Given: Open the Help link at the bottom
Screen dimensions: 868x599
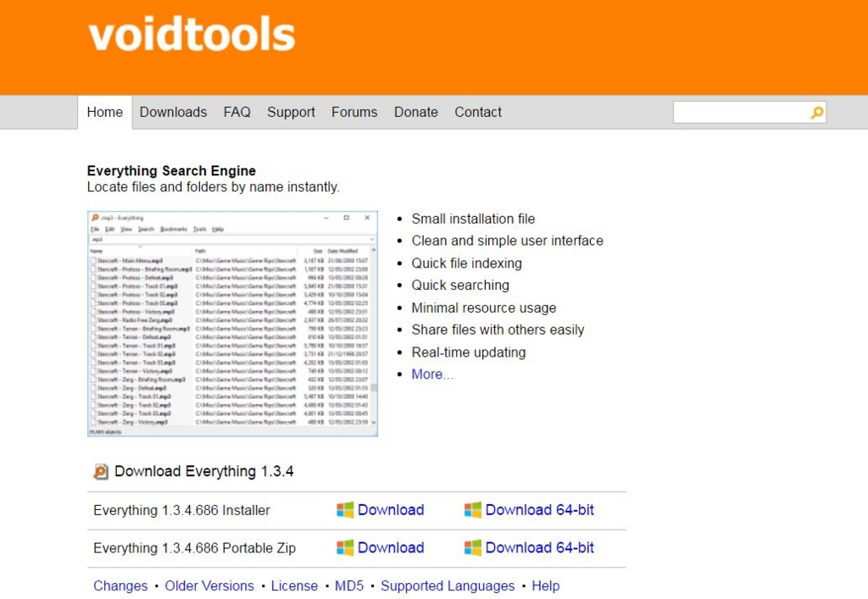Looking at the screenshot, I should click(546, 585).
